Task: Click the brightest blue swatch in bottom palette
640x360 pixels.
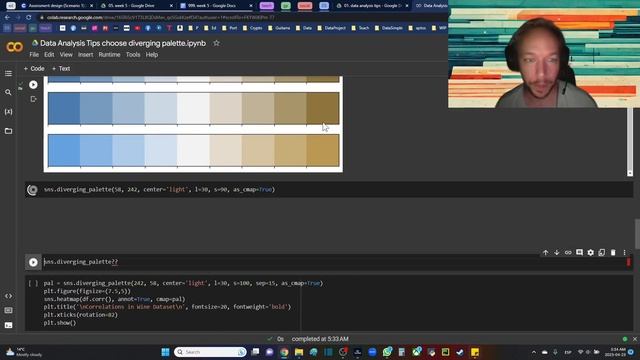Action: pyautogui.click(x=64, y=151)
